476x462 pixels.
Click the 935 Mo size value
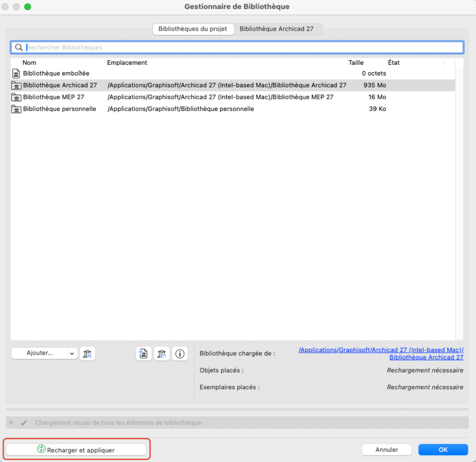[375, 85]
